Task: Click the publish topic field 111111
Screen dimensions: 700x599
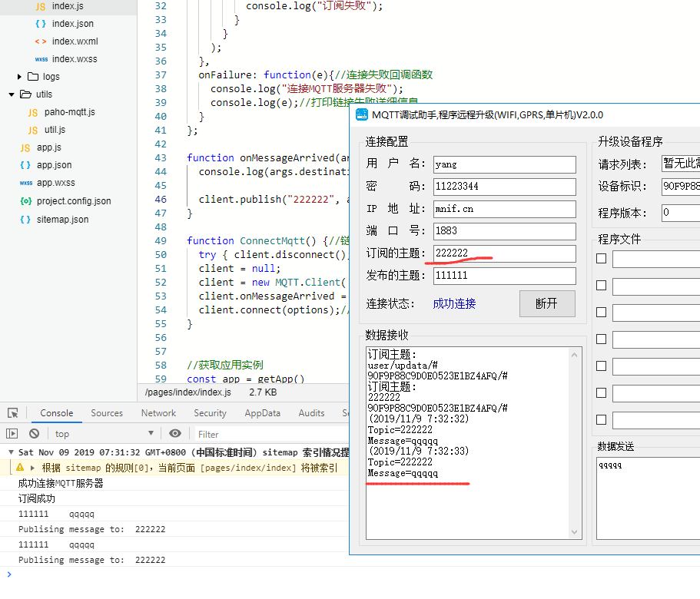Action: click(505, 276)
